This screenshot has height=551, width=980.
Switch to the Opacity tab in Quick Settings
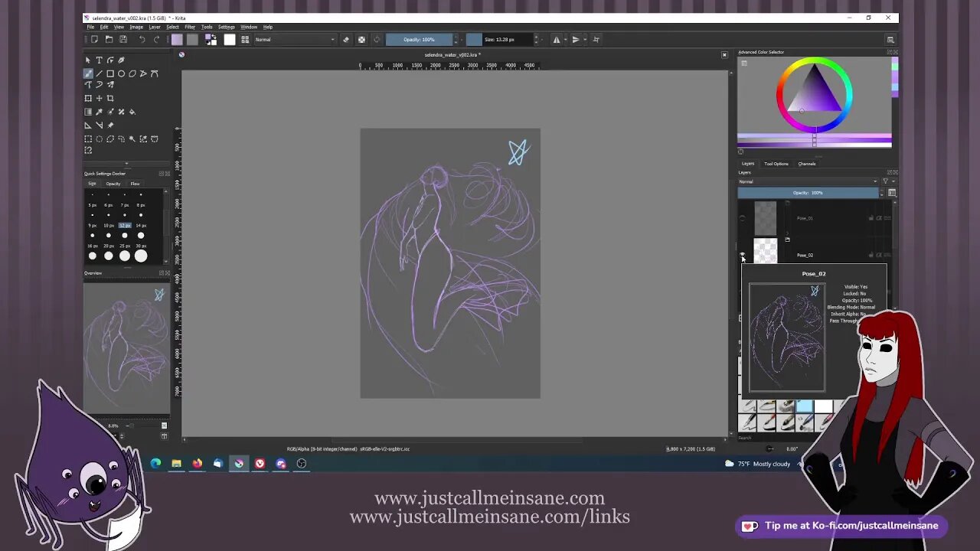[113, 184]
